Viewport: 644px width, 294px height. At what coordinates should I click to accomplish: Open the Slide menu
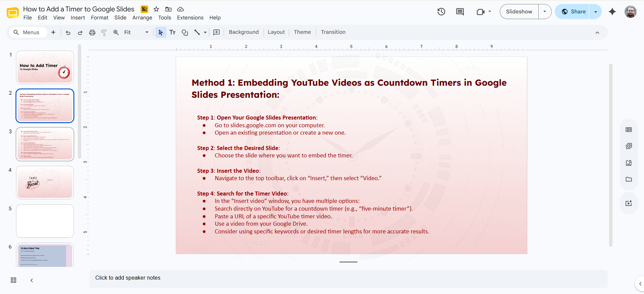[120, 18]
